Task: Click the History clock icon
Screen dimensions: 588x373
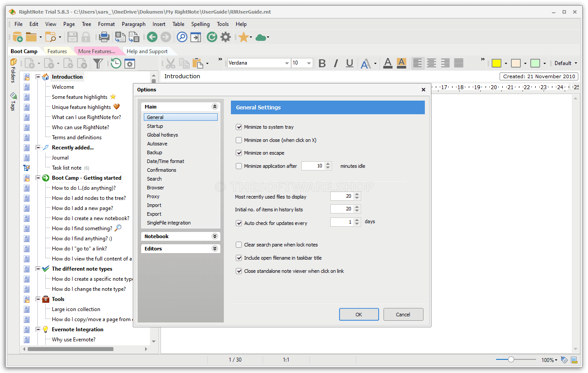Action: coord(116,63)
